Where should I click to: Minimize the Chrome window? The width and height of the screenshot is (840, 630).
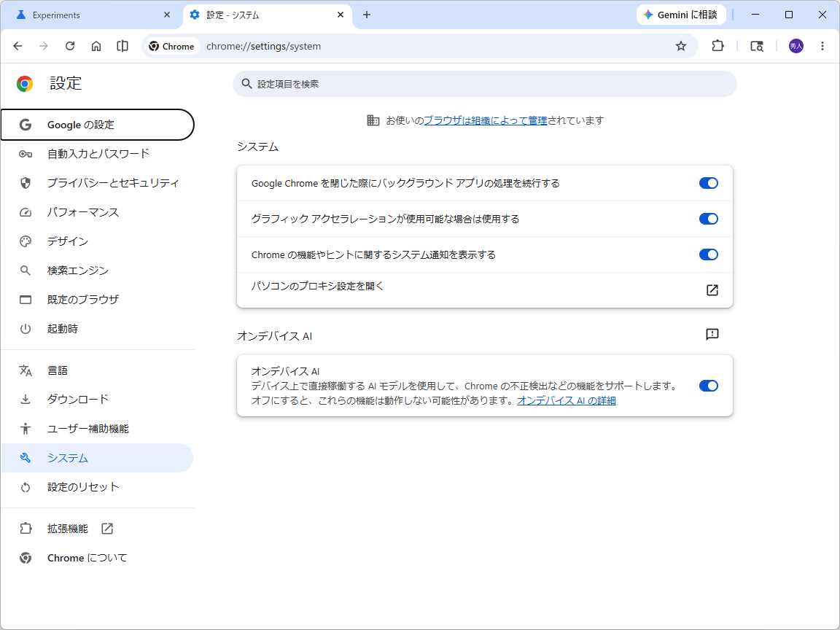pos(755,15)
